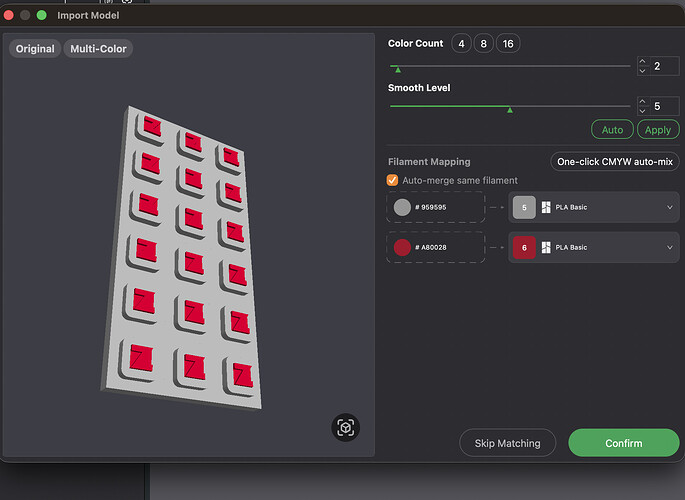The height and width of the screenshot is (500, 685).
Task: Open the PLA Basic dropdown for filament 6
Action: click(593, 248)
